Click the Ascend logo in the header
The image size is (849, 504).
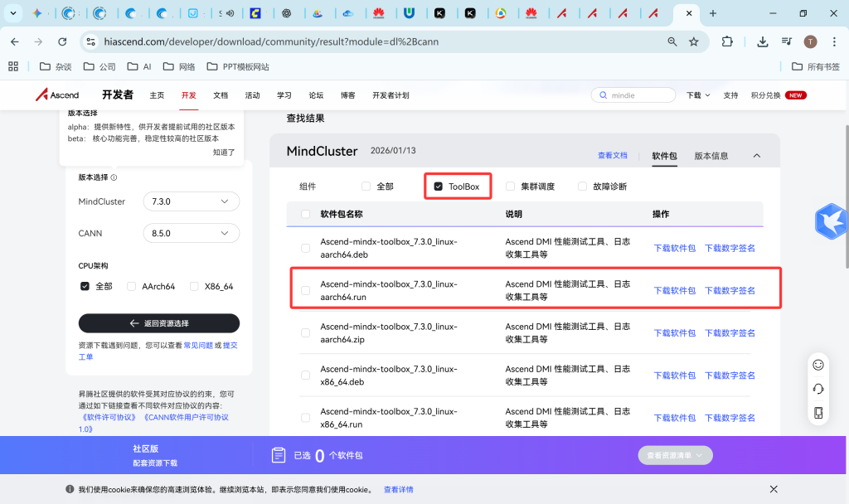coord(57,95)
